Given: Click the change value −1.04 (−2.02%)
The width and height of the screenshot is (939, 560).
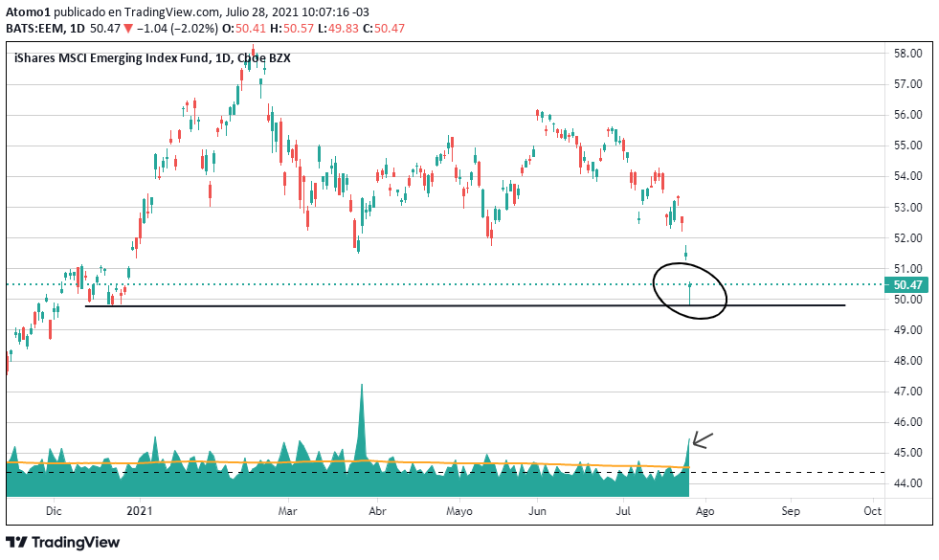Looking at the screenshot, I should click(177, 28).
